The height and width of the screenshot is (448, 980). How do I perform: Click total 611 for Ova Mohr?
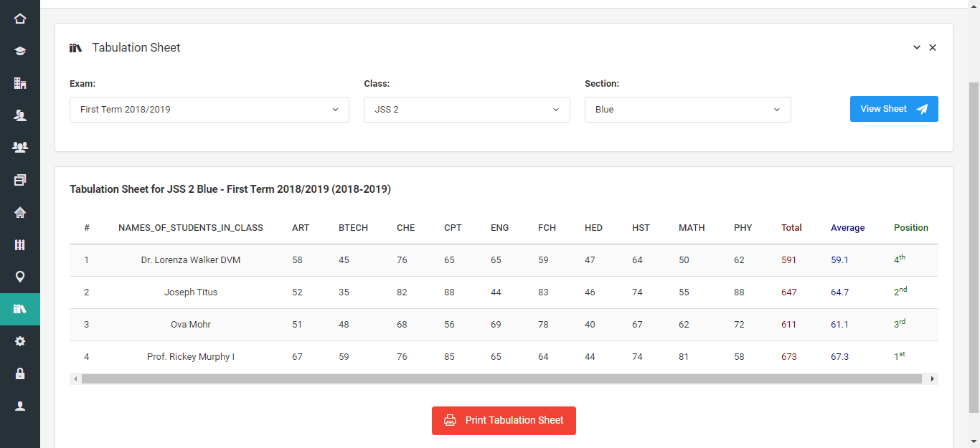tap(789, 325)
